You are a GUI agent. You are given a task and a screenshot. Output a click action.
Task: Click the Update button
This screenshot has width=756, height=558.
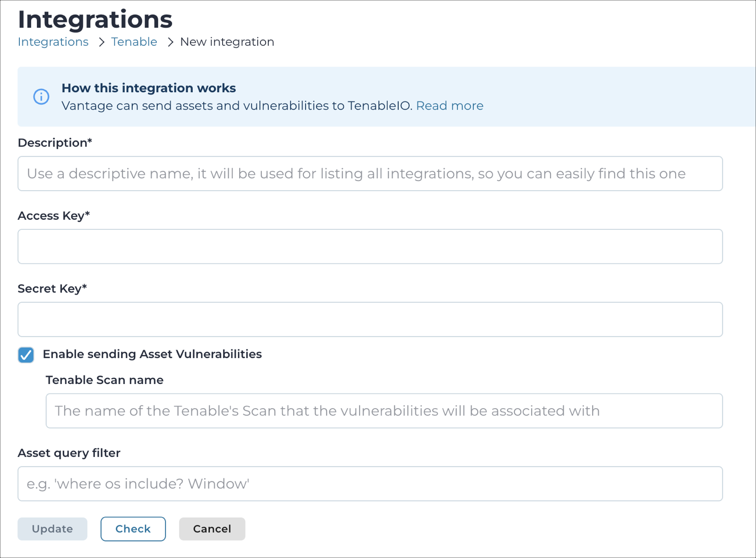[52, 529]
